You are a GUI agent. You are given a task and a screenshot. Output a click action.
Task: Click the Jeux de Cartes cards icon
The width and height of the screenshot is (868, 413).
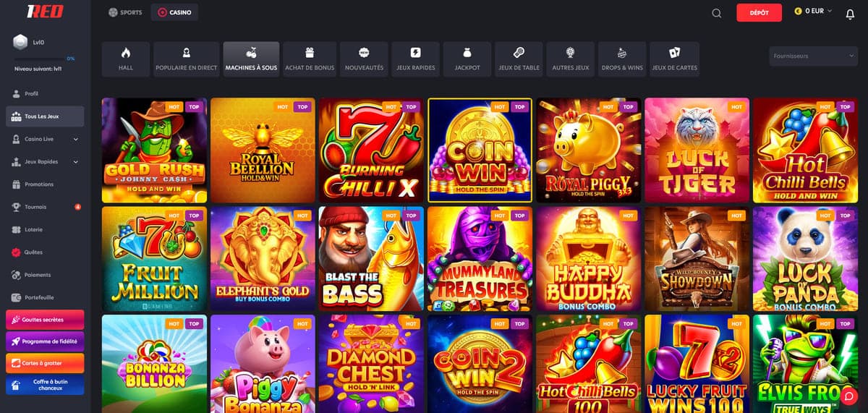pos(675,53)
